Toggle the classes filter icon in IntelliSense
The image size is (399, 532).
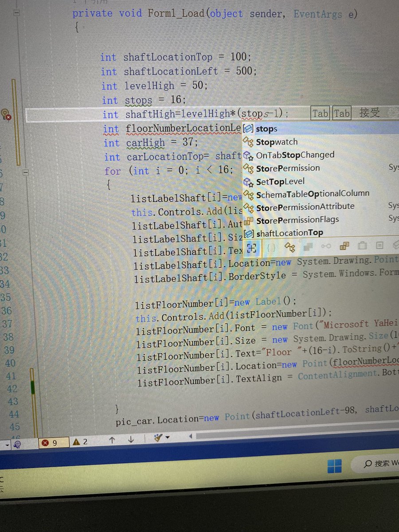(x=290, y=246)
